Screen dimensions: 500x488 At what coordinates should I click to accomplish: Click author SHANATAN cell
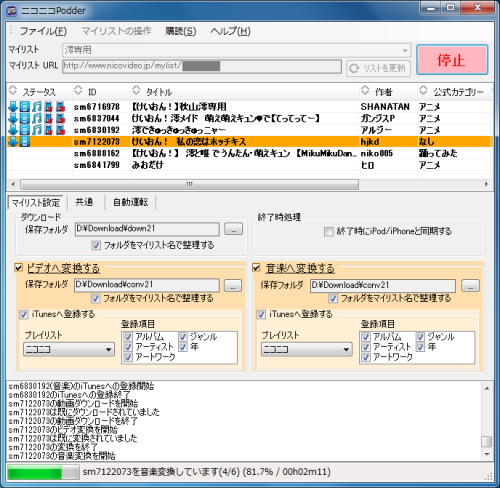pyautogui.click(x=385, y=107)
